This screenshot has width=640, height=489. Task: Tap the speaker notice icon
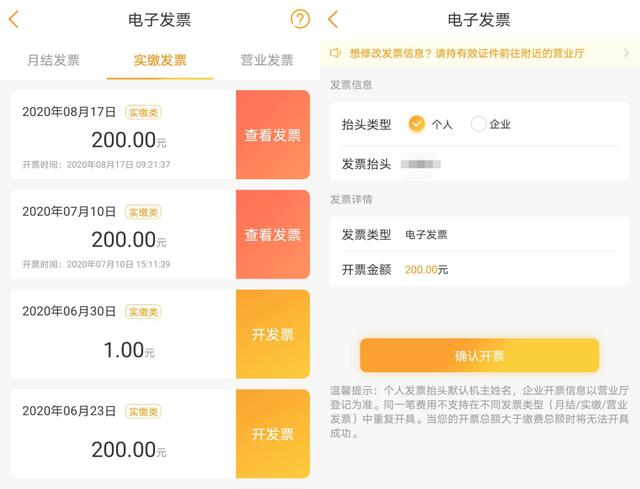click(336, 53)
